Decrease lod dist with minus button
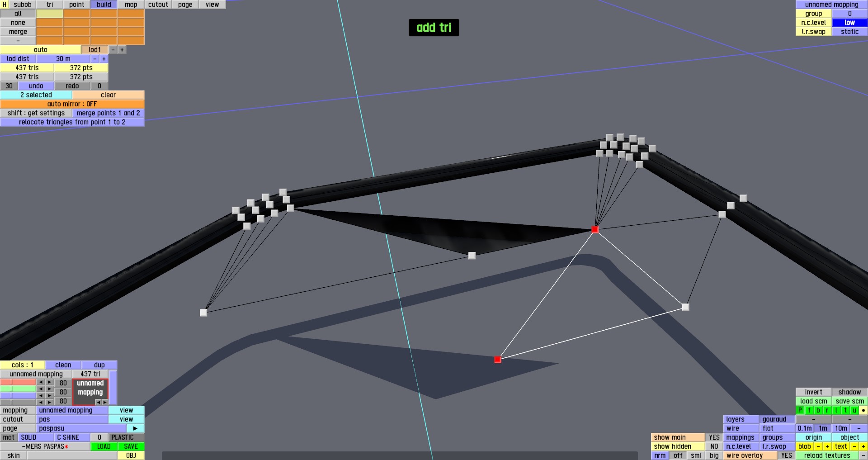 point(94,59)
